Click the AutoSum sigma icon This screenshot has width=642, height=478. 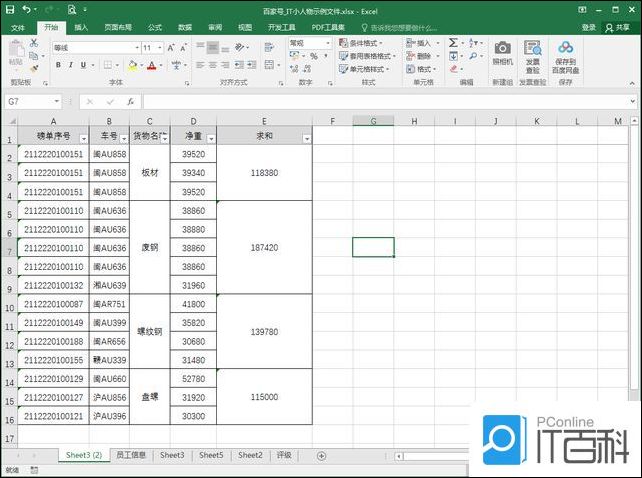point(453,43)
